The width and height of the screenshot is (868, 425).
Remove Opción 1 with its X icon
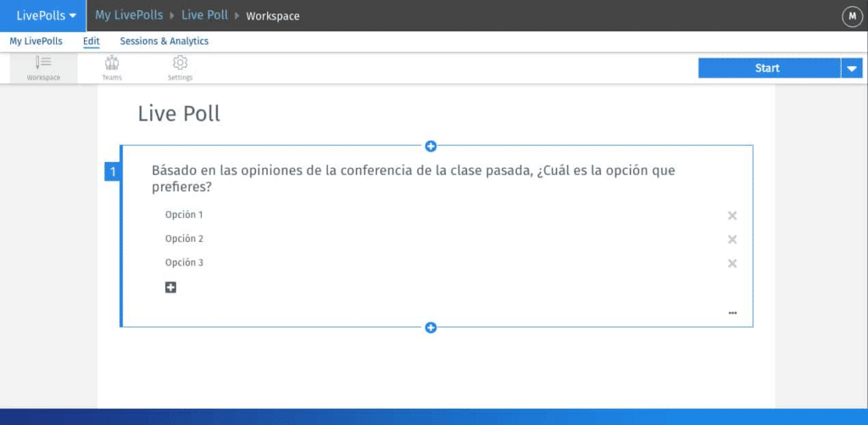732,215
